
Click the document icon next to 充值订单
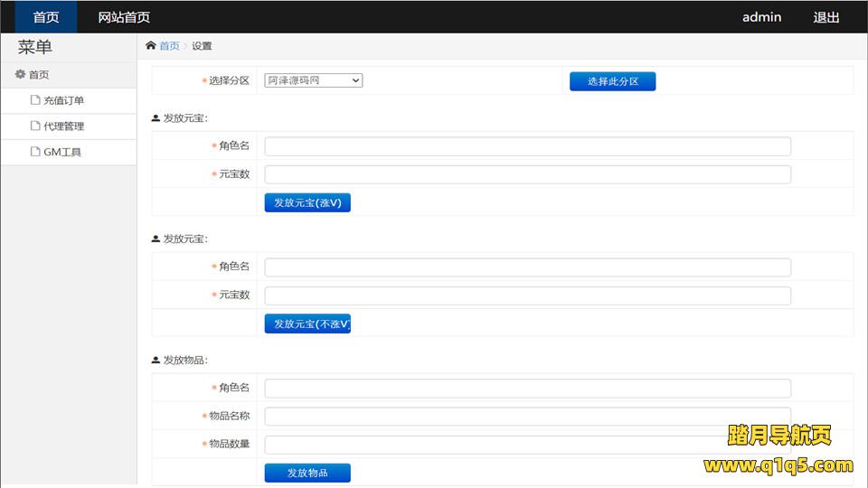click(35, 100)
